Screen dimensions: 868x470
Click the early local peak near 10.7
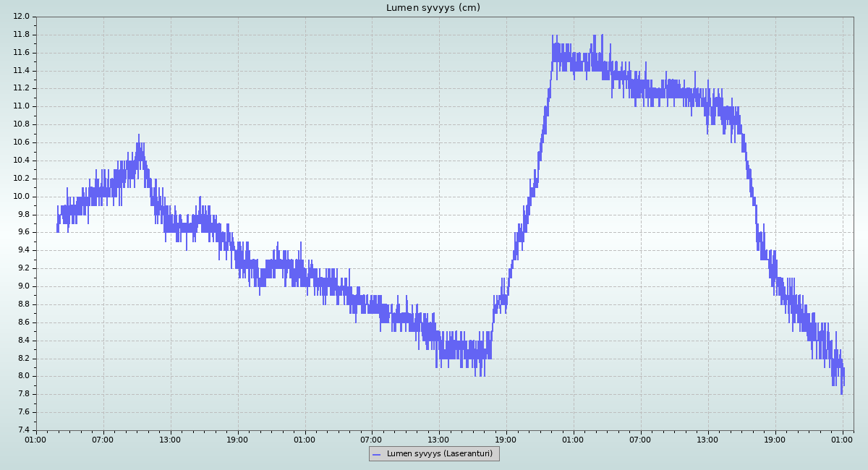[x=139, y=136]
